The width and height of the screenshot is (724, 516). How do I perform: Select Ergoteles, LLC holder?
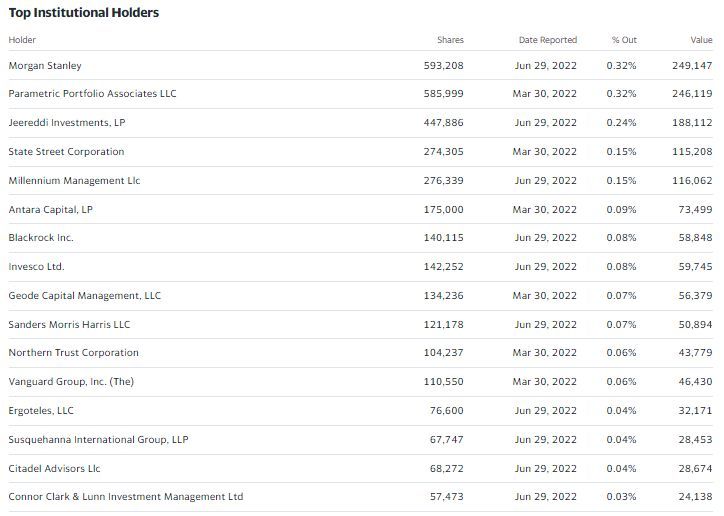(x=41, y=411)
